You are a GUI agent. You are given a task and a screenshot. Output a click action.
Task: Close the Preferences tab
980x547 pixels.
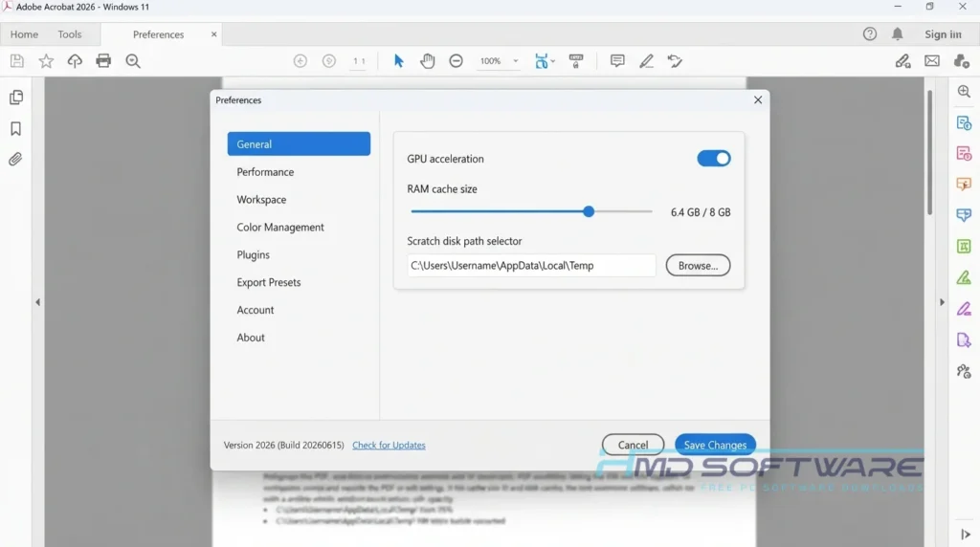click(213, 34)
